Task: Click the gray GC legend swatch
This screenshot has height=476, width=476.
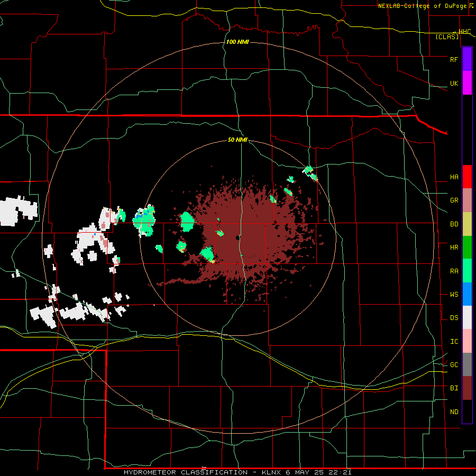Action: point(467,364)
